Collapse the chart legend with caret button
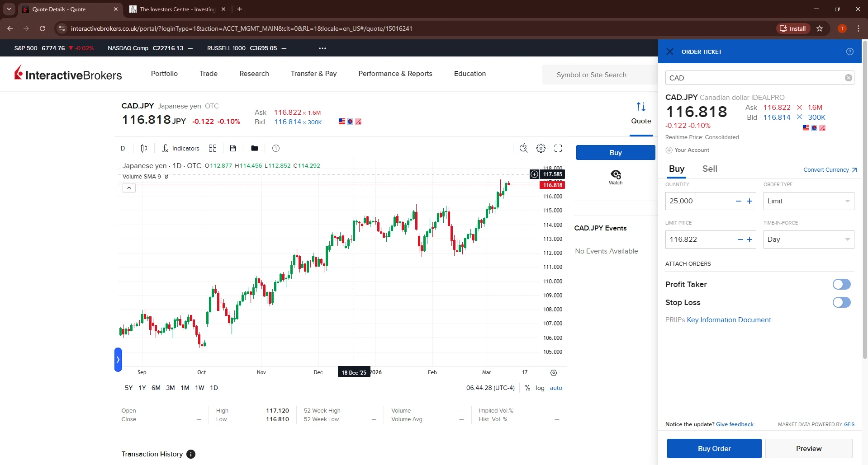Image resolution: width=868 pixels, height=465 pixels. click(129, 188)
